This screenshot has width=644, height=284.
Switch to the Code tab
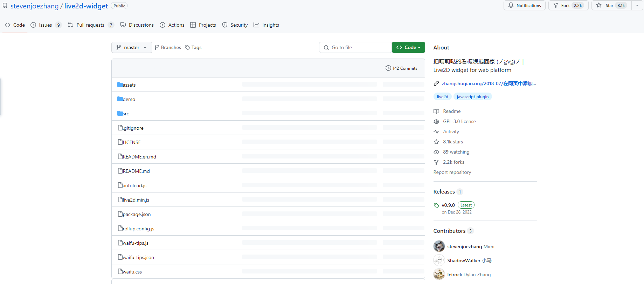coord(15,25)
